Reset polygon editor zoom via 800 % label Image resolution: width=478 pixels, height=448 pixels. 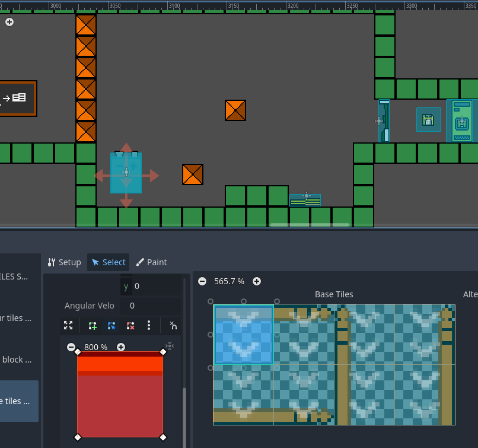pos(95,347)
